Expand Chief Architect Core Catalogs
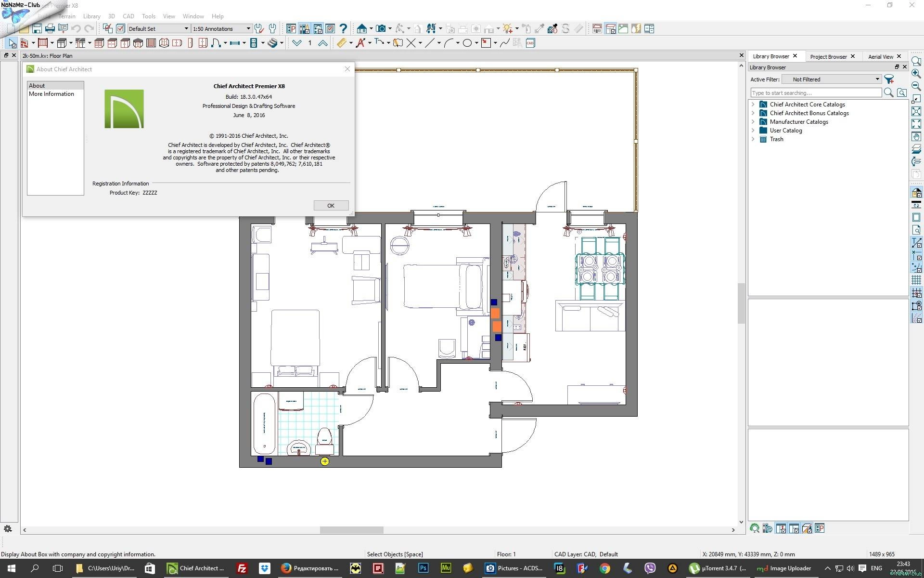Viewport: 924px width, 578px height. coord(753,104)
